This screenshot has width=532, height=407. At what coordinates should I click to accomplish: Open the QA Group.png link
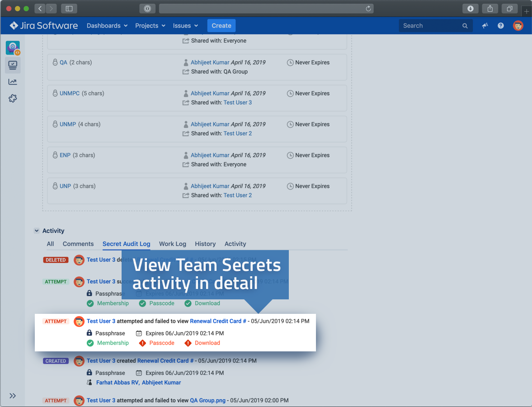pyautogui.click(x=207, y=401)
